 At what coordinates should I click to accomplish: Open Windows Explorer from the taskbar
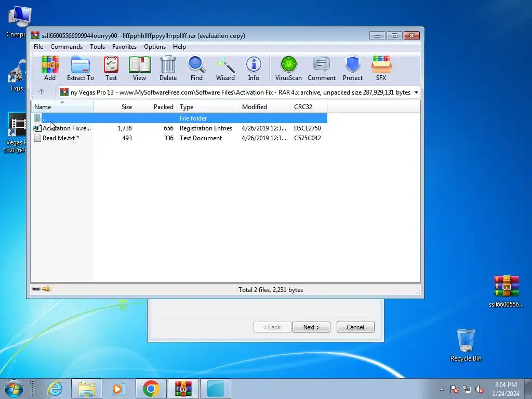pos(87,389)
